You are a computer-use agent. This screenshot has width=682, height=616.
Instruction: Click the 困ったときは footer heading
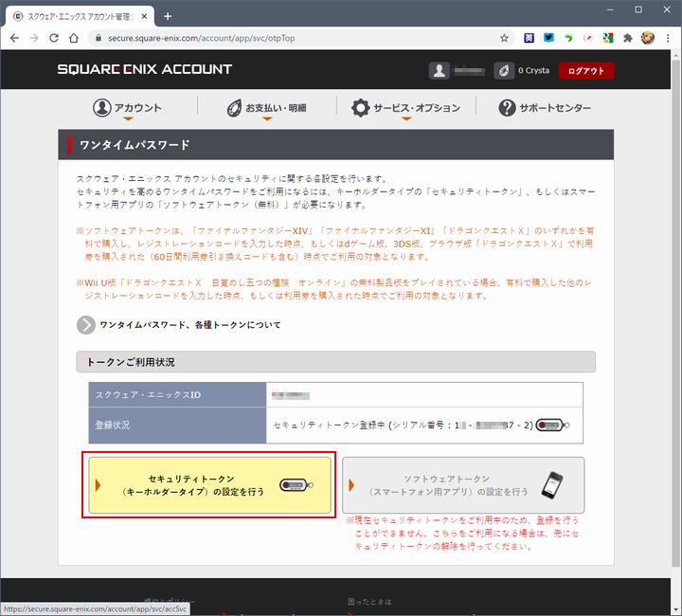click(369, 602)
